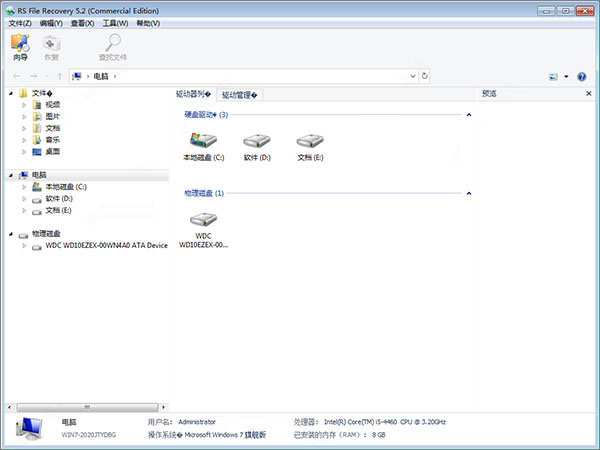Click the view mode icon

pos(553,77)
